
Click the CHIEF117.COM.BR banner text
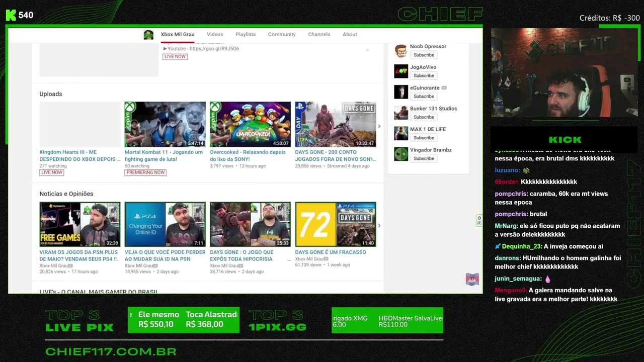111,351
